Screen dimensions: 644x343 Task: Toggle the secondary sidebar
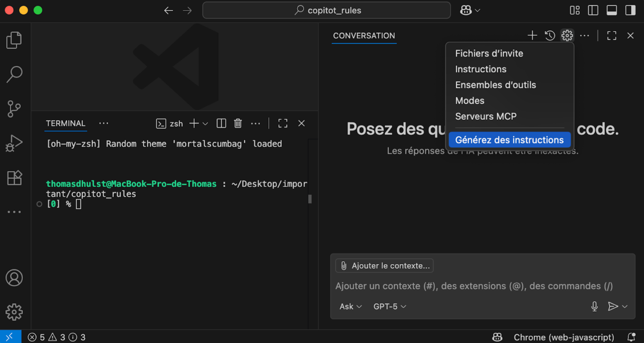[630, 10]
